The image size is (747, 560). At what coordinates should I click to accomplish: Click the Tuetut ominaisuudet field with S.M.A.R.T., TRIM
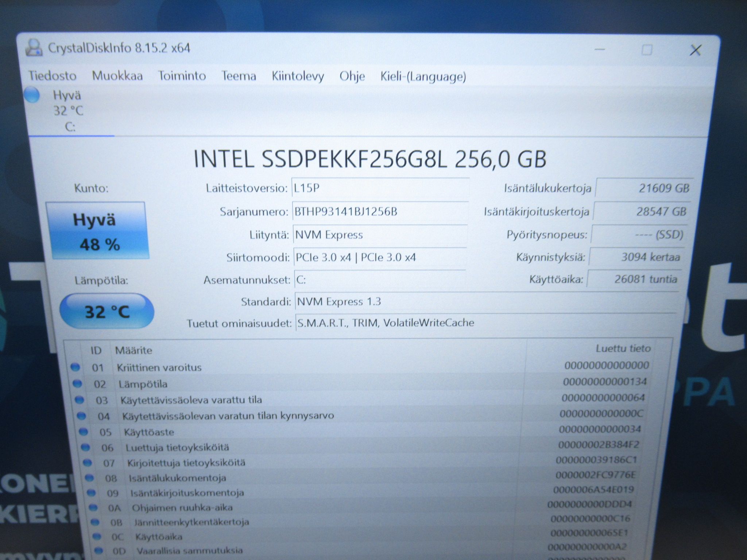click(x=487, y=323)
